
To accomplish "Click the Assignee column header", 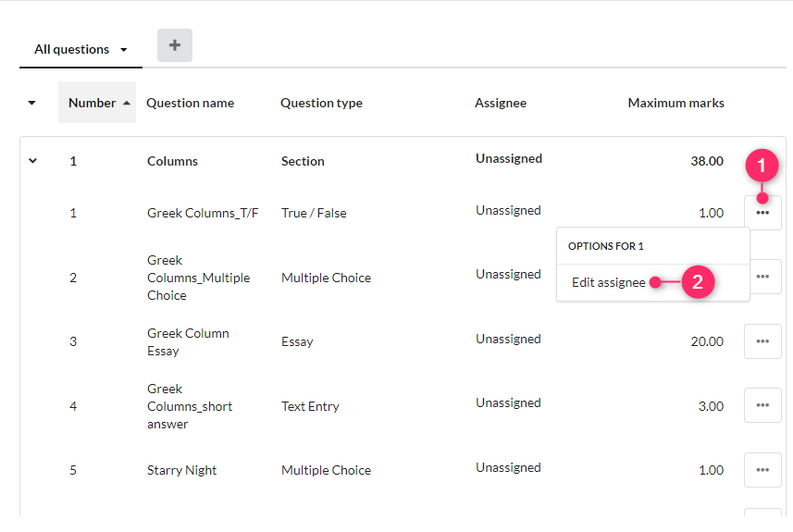I will 501,103.
